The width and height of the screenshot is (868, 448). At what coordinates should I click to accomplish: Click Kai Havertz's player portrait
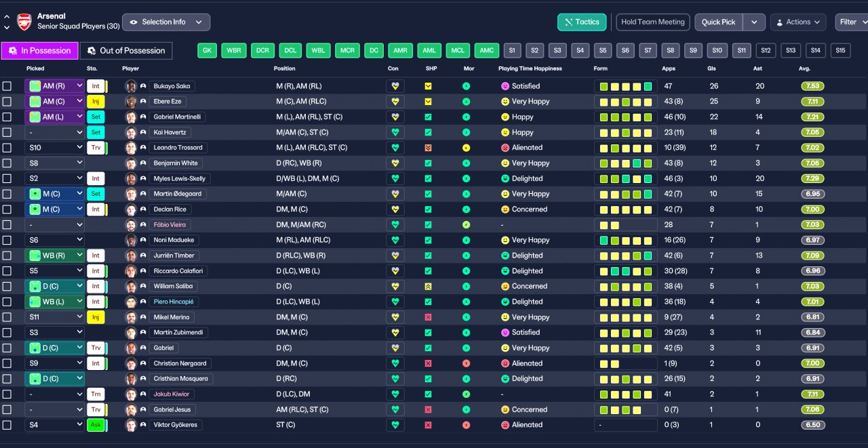coord(131,132)
